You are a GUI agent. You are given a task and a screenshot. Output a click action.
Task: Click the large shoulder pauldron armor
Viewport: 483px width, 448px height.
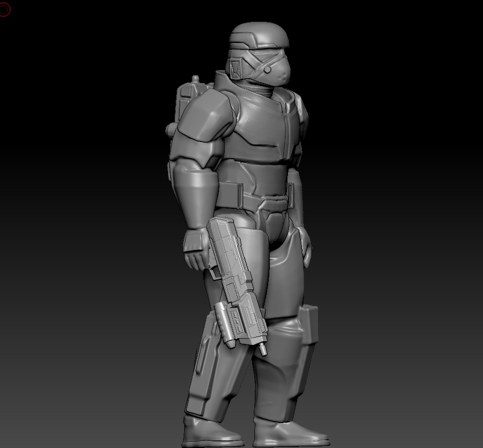coord(206,115)
